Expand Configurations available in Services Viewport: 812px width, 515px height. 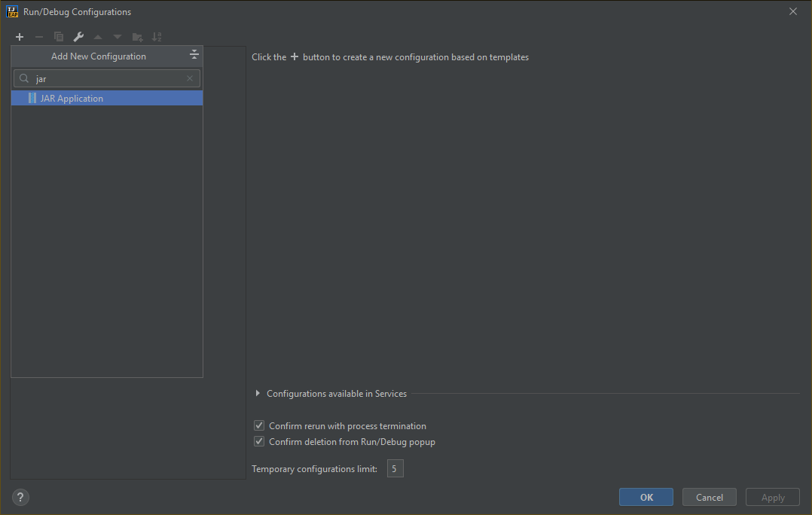coord(258,394)
